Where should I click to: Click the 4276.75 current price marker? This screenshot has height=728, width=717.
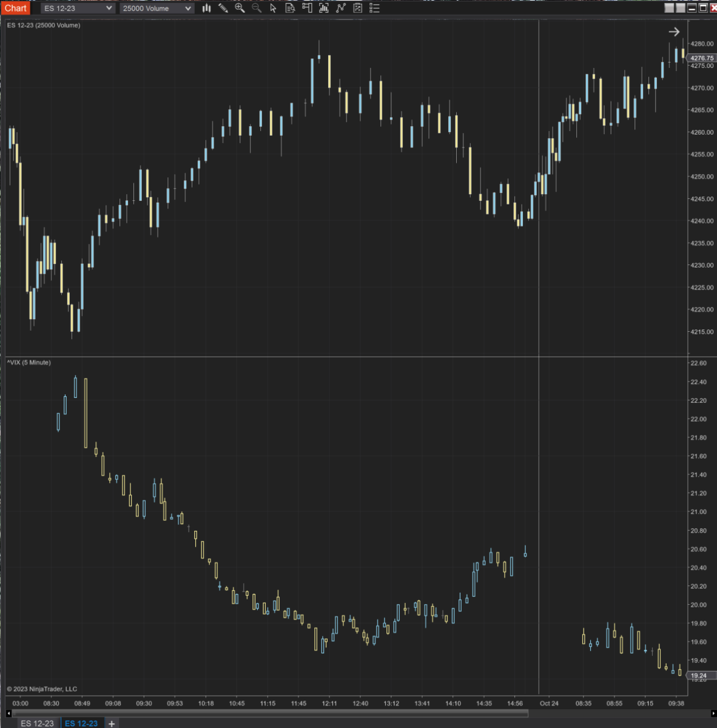[702, 58]
